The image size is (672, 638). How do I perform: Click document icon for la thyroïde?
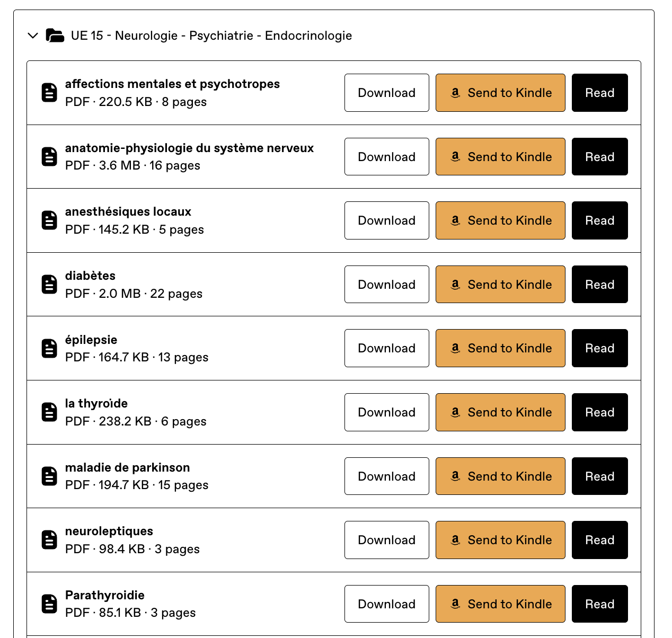coord(49,412)
